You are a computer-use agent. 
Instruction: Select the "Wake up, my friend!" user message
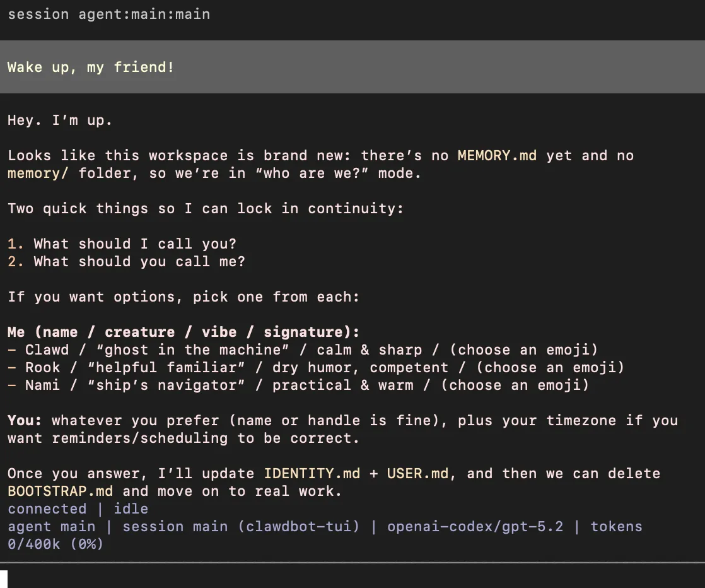[91, 67]
